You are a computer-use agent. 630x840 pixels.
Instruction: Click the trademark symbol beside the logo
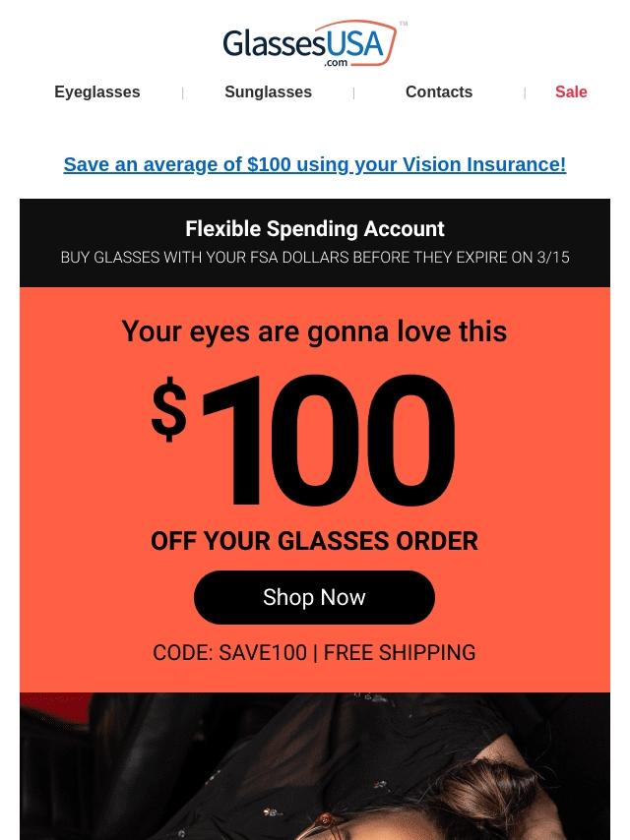tap(404, 24)
